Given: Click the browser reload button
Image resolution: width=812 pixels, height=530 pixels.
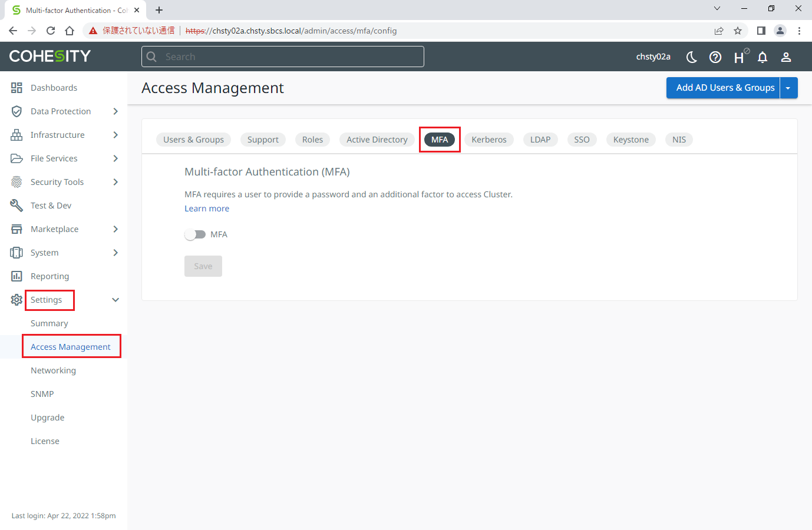Looking at the screenshot, I should click(51, 31).
